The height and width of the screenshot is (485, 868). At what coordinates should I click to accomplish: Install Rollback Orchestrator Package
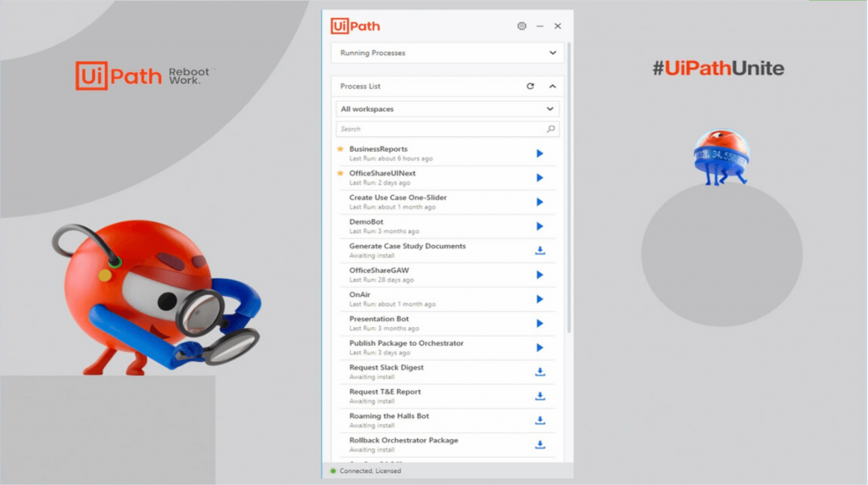click(x=540, y=444)
